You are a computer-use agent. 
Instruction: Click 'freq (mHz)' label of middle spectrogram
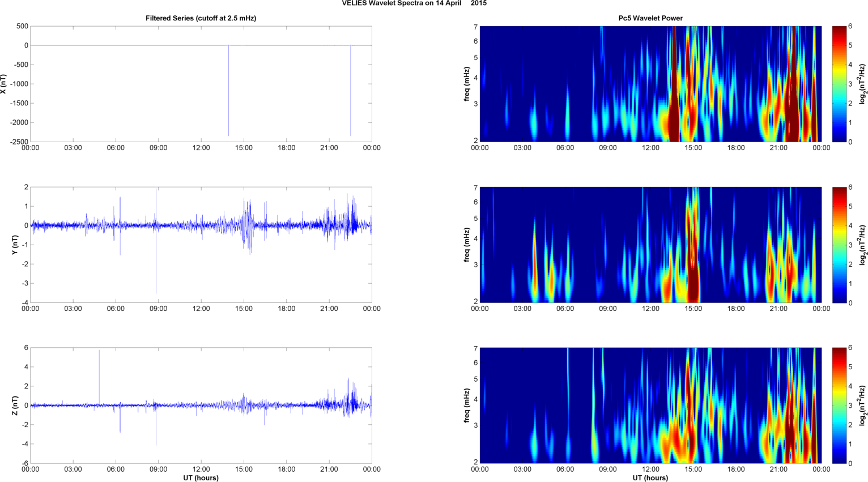tap(466, 245)
